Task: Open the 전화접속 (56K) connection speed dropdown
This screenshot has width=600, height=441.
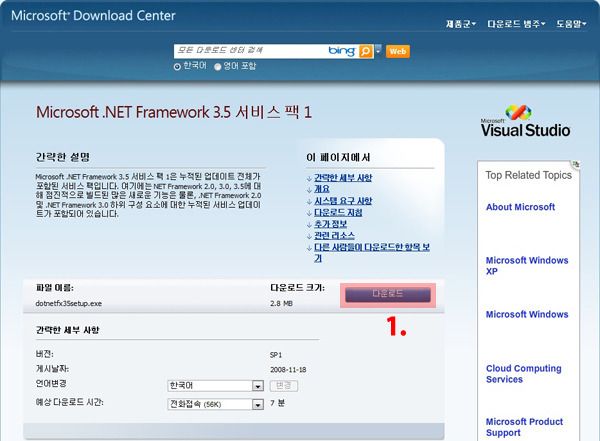Action: click(x=215, y=404)
